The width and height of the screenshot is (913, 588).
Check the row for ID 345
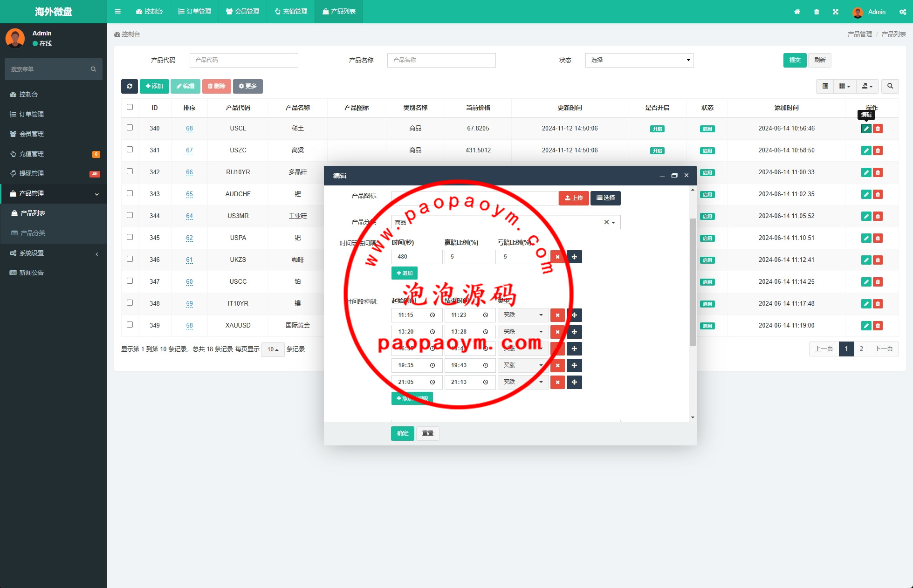point(130,237)
